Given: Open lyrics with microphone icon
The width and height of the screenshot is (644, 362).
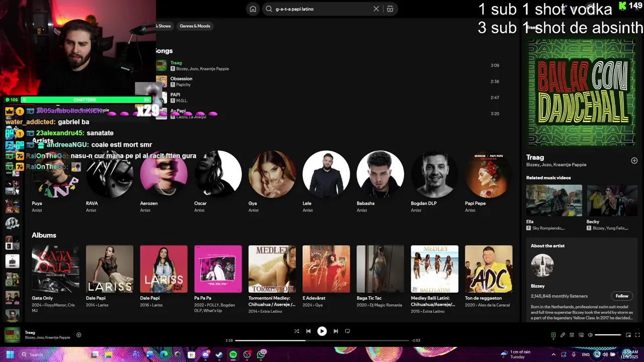Looking at the screenshot, I should 562,335.
